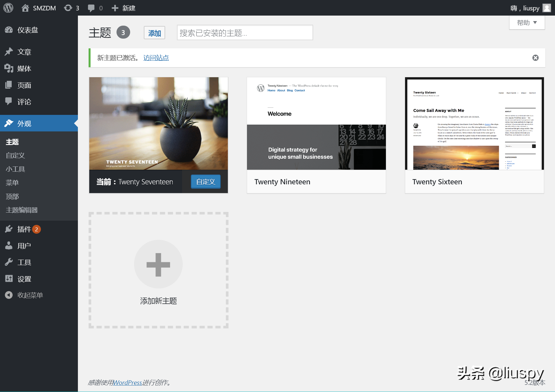Click the 添加 button next to 主题
This screenshot has height=392, width=555.
click(154, 33)
